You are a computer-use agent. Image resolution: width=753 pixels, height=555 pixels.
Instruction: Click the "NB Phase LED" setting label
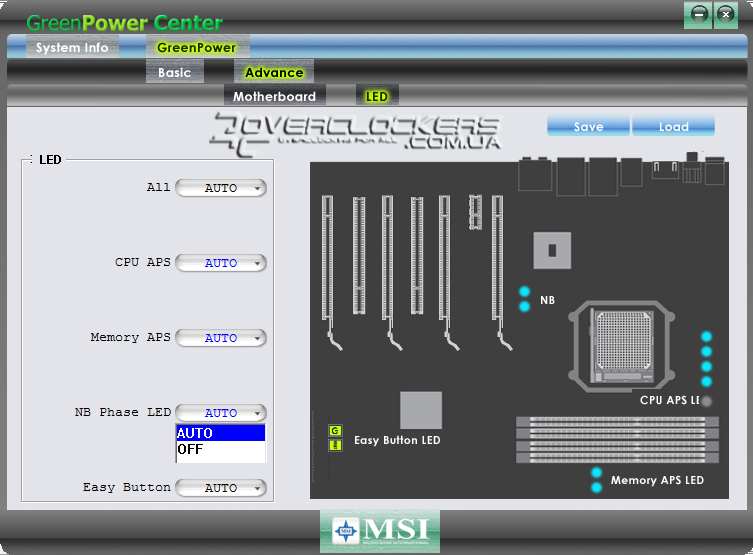tap(123, 412)
